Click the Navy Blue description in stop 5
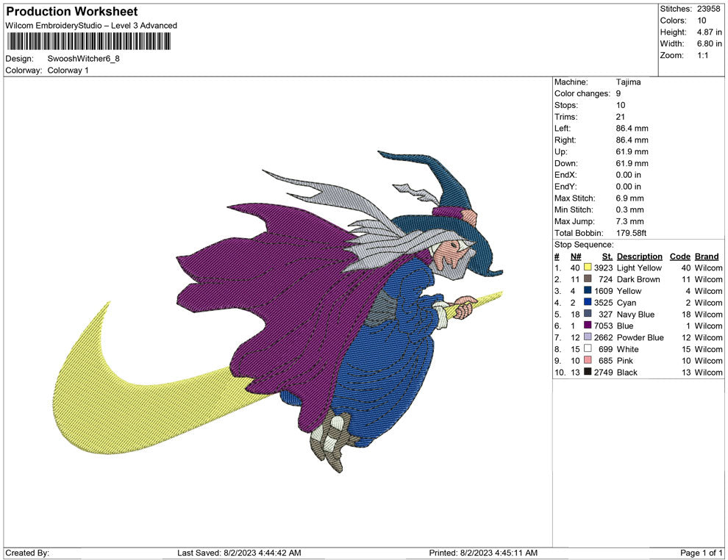 635,314
